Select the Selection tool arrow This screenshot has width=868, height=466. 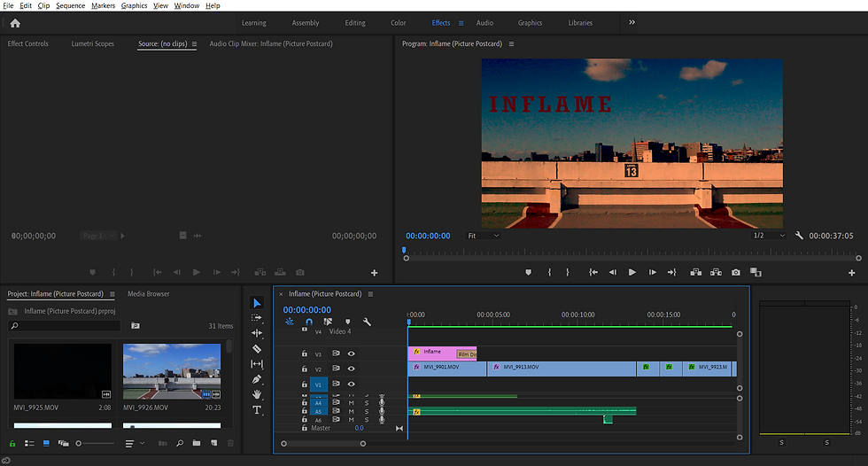click(x=257, y=303)
